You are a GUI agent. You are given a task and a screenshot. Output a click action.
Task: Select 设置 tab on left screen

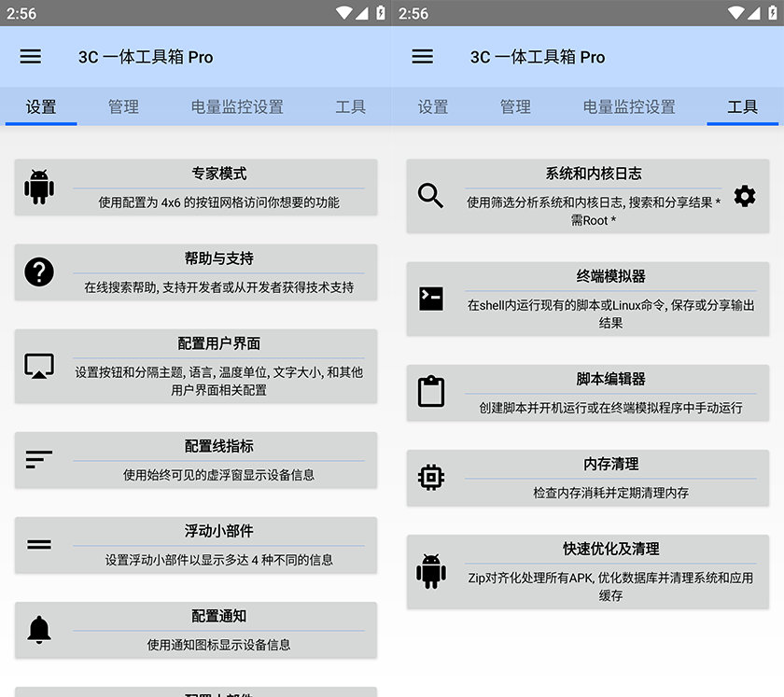41,106
